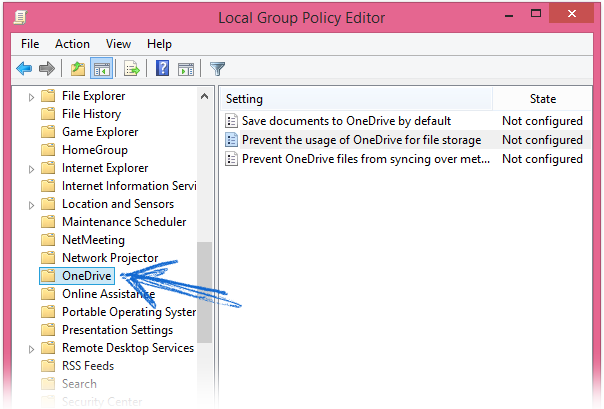The image size is (604, 409).
Task: Click the Game Explorer folder icon
Action: (48, 132)
